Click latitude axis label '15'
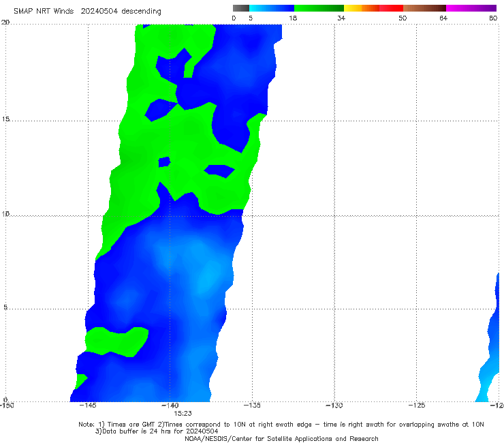 point(5,119)
